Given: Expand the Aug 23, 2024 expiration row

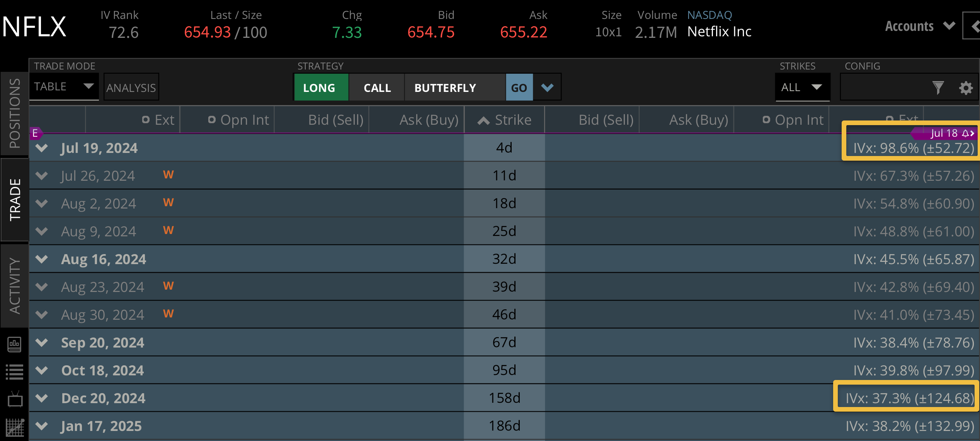Looking at the screenshot, I should pos(41,287).
